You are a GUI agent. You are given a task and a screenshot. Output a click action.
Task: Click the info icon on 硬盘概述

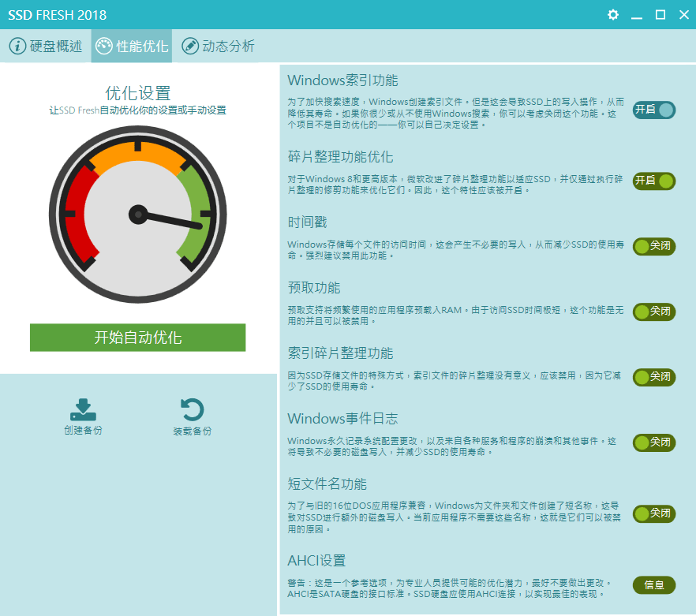pyautogui.click(x=17, y=46)
